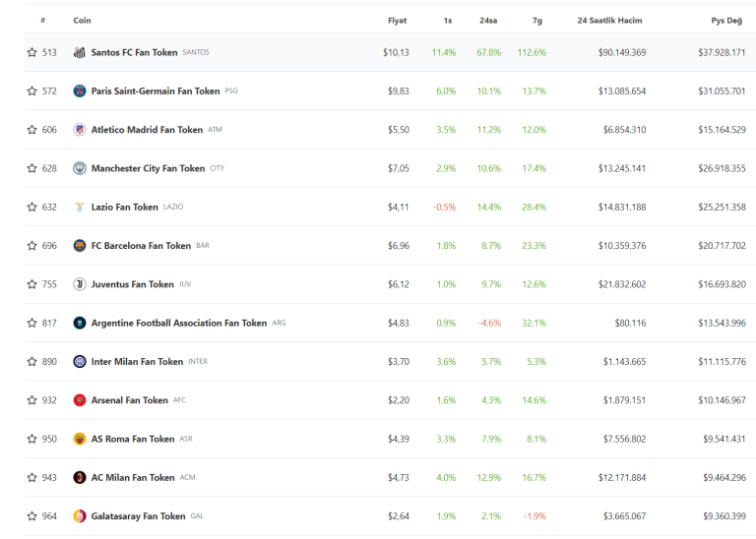The height and width of the screenshot is (539, 756).
Task: Sort by 24 Saatlik Hacim column
Action: [610, 21]
